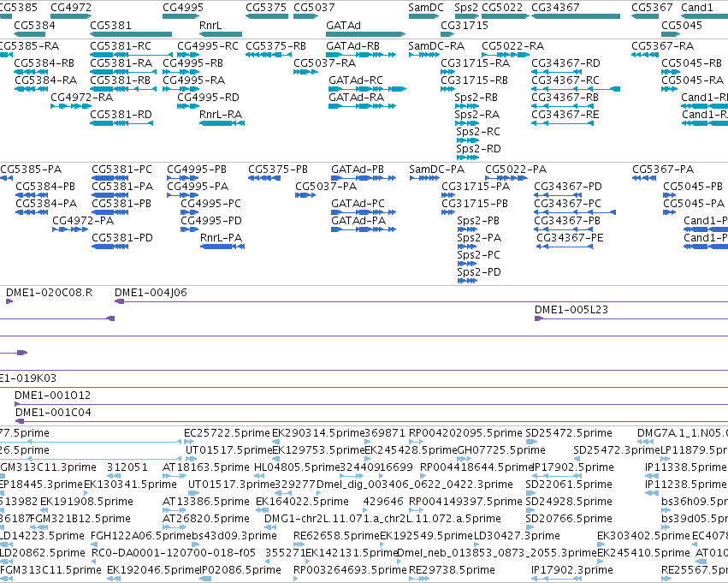Click the CG4995 gene label
The height and width of the screenshot is (583, 728).
point(183,8)
